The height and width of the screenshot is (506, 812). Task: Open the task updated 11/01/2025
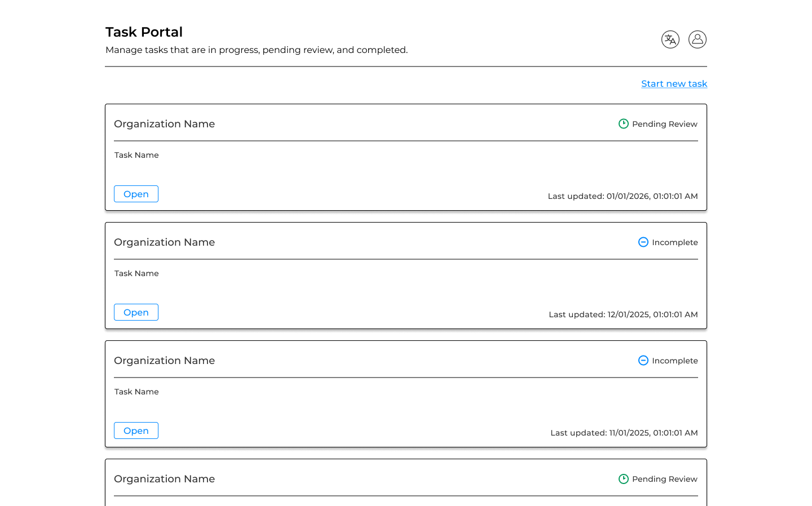(x=136, y=430)
